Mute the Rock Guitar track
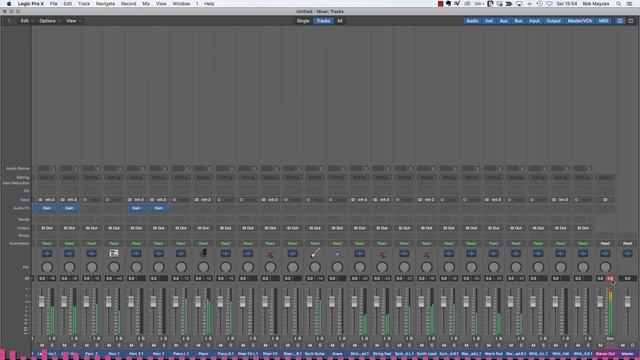 pos(310,345)
